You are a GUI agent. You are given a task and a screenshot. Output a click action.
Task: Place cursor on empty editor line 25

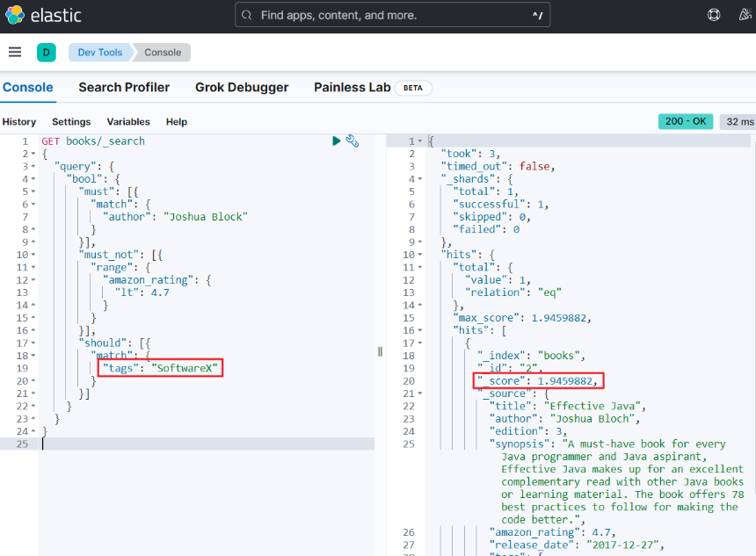pyautogui.click(x=207, y=444)
